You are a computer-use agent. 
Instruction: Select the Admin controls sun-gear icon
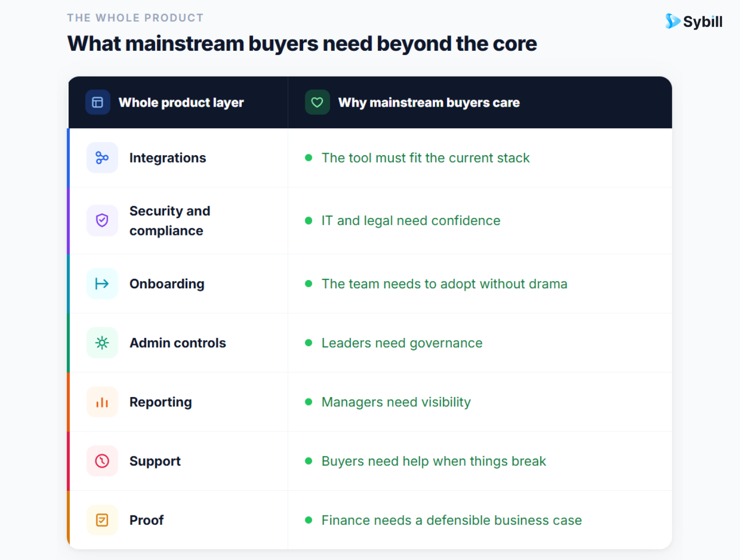tap(102, 343)
